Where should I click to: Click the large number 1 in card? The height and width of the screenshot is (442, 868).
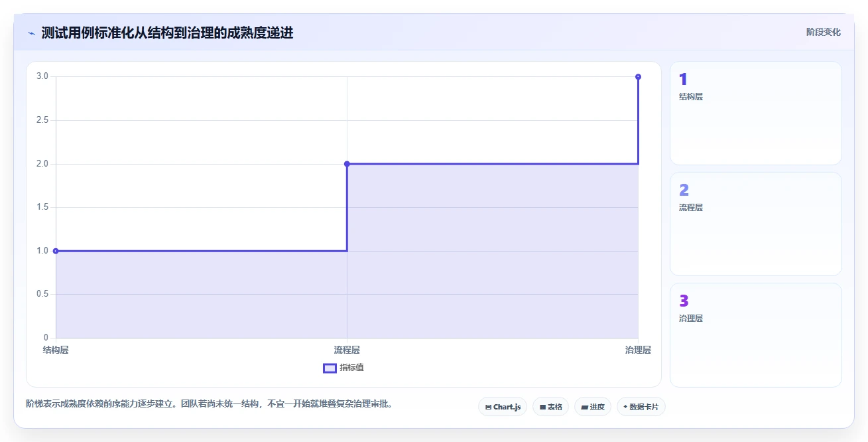click(683, 80)
